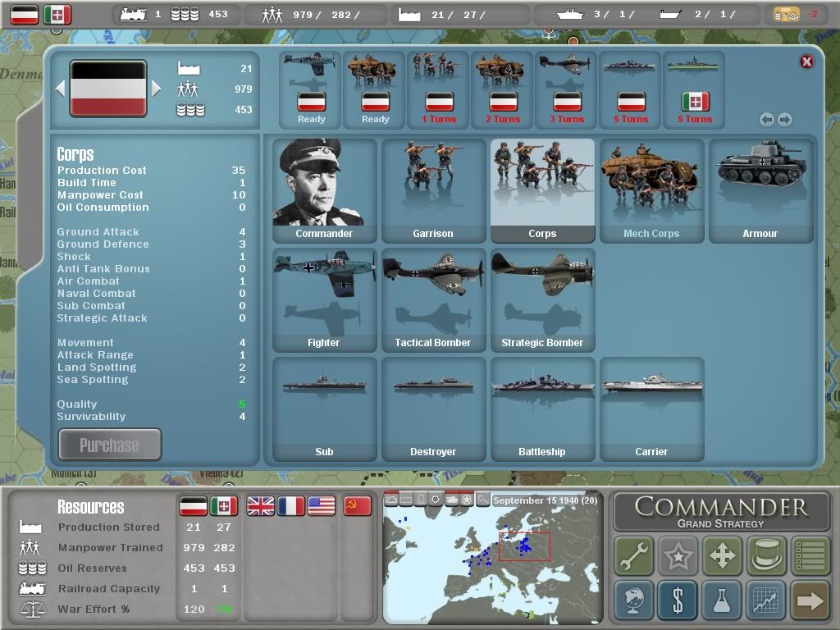The image size is (840, 630).
Task: Select the Italian 5 Turns battleship queue item
Action: pos(694,89)
